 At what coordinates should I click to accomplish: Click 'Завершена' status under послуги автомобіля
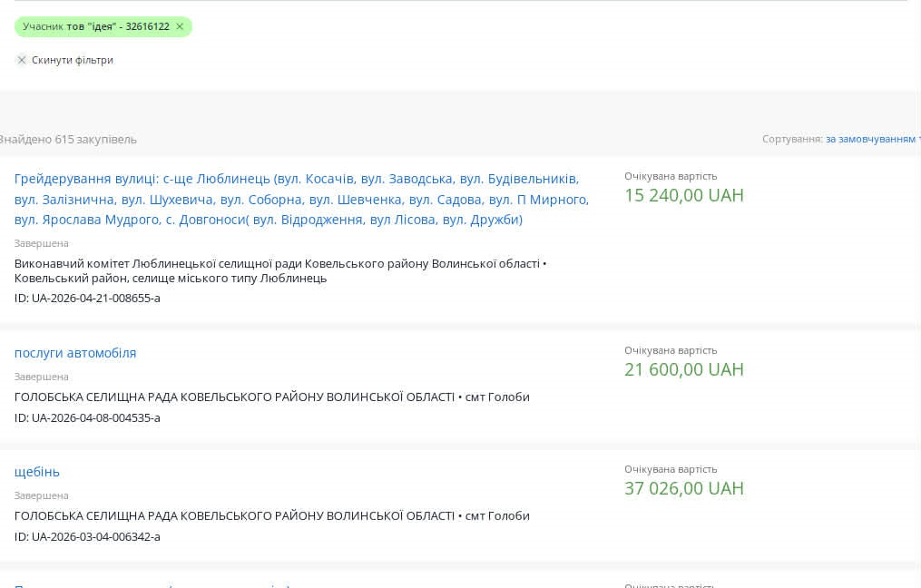point(42,376)
